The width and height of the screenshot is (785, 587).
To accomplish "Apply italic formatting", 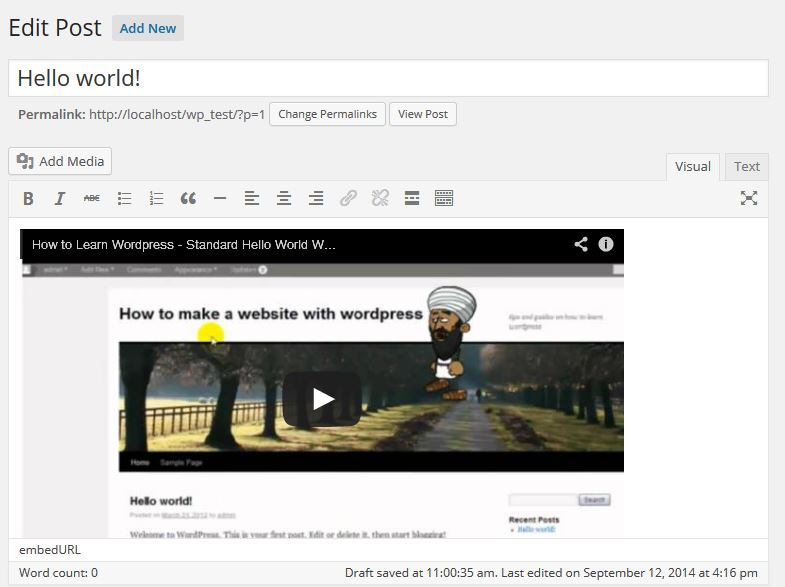I will [x=60, y=199].
